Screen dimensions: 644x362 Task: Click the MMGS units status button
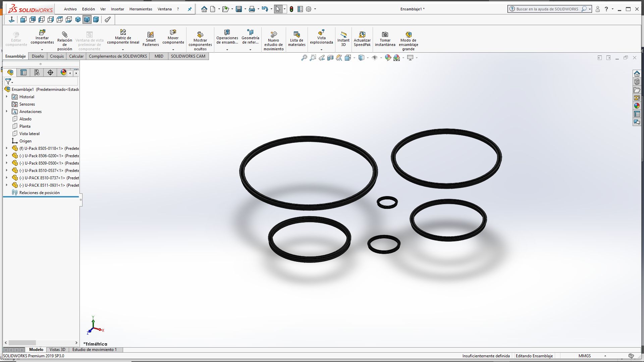pos(585,356)
